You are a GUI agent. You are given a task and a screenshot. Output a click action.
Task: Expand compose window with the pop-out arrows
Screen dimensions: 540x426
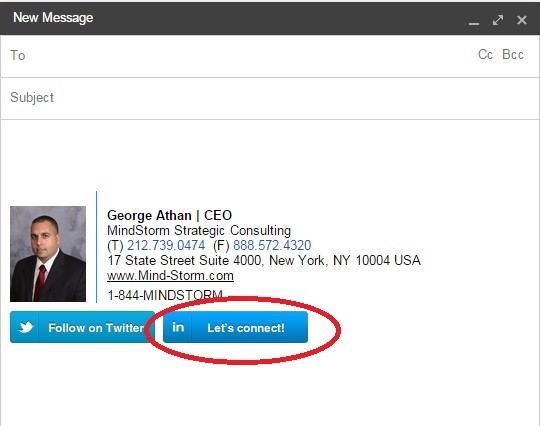point(498,20)
